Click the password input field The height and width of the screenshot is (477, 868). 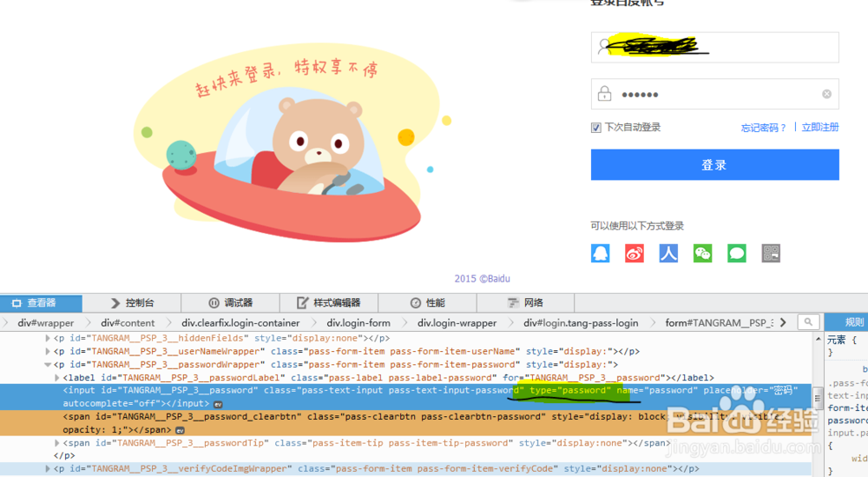pos(714,94)
